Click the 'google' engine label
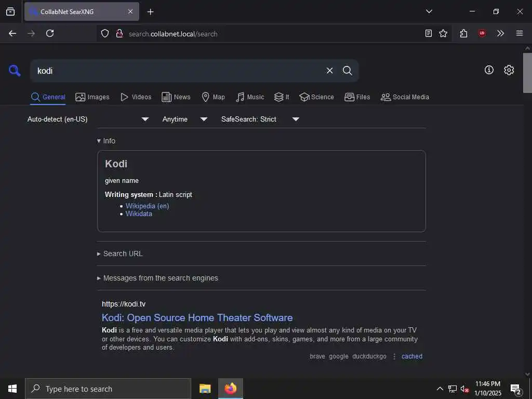 (x=339, y=356)
